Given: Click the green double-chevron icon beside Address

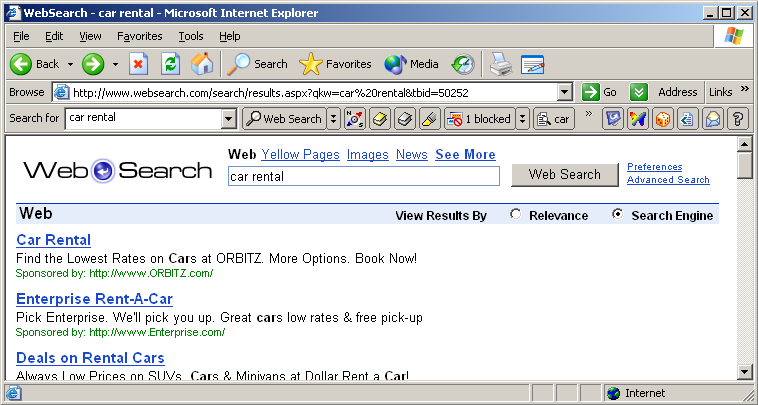Looking at the screenshot, I should tap(639, 92).
